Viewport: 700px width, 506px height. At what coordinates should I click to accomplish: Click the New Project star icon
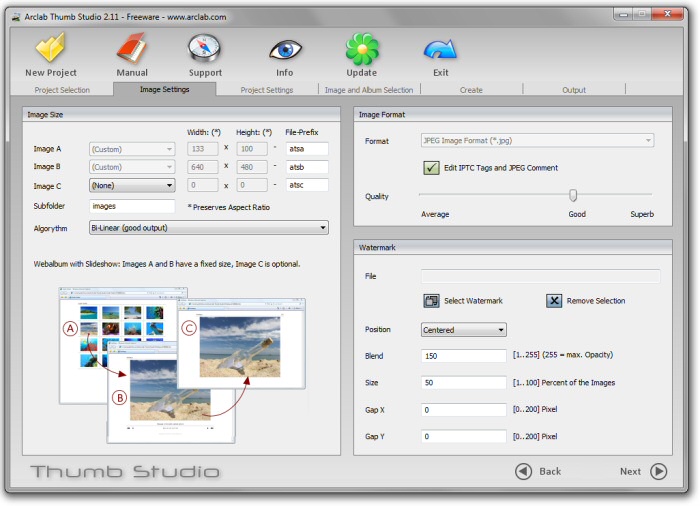[x=50, y=49]
